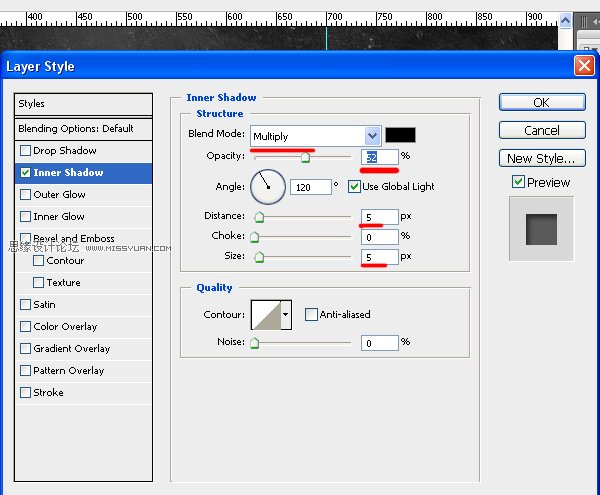Image resolution: width=600 pixels, height=495 pixels.
Task: Enable the Gradient Overlay checkbox
Action: [25, 348]
